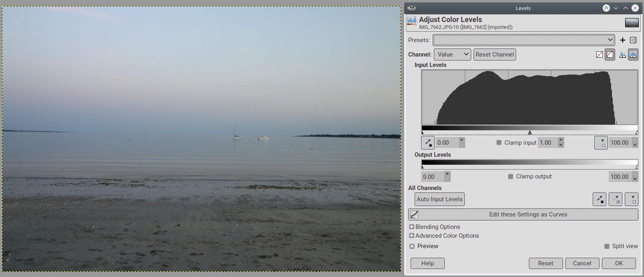Expand Advanced Color Options
The image size is (644, 277).
pos(411,236)
